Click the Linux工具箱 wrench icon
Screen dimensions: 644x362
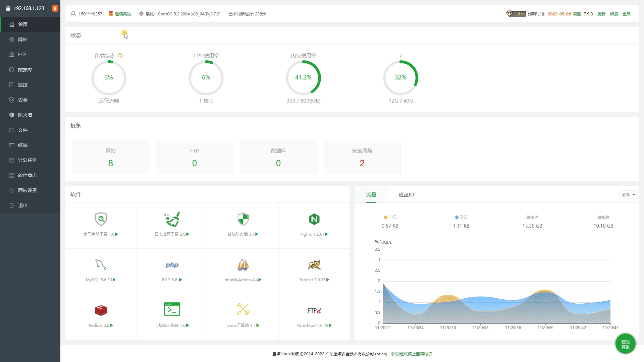pyautogui.click(x=243, y=309)
